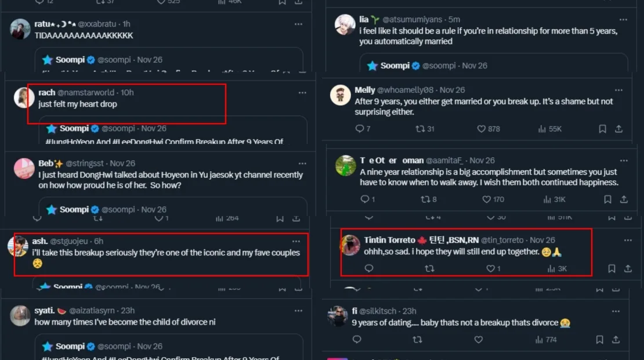Retweet fi's tweet about 9 years dating
The height and width of the screenshot is (360, 644).
[x=417, y=340]
